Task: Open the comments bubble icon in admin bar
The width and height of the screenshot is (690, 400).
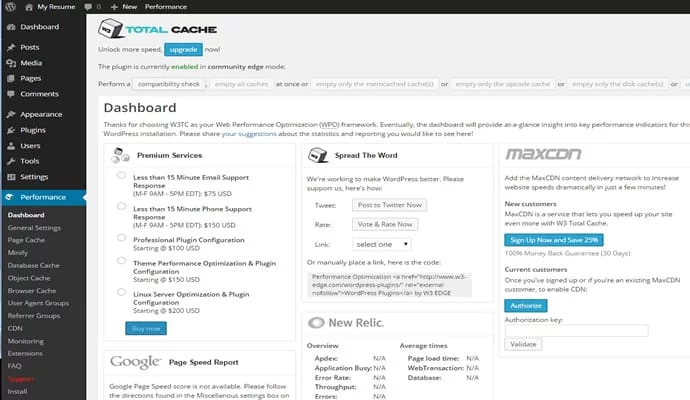Action: coord(88,7)
